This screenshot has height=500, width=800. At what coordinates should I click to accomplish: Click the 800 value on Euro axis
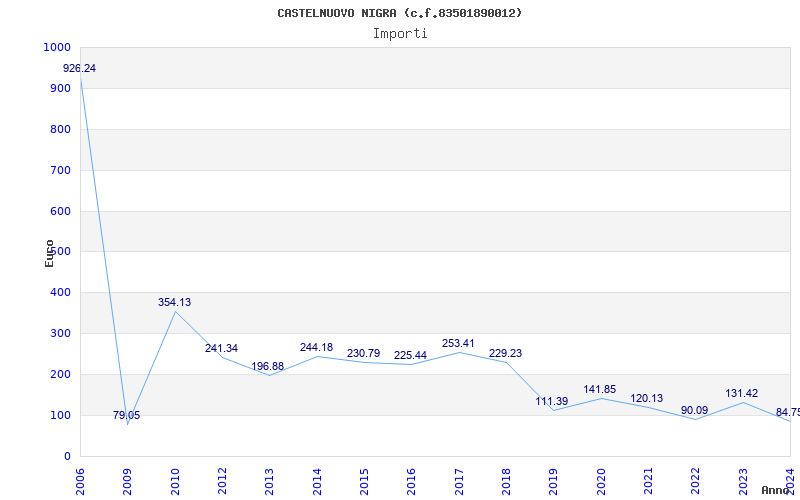tap(60, 130)
